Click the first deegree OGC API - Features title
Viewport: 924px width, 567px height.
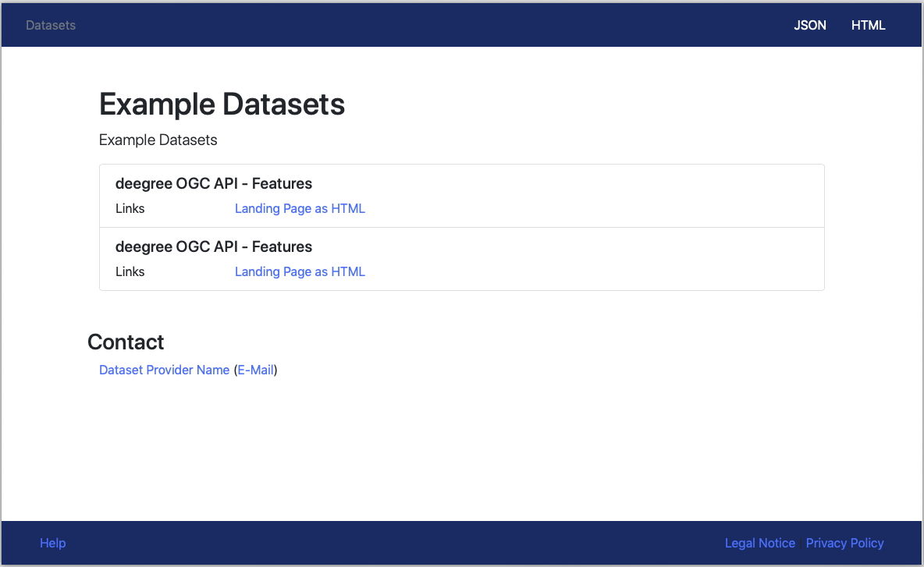coord(213,183)
